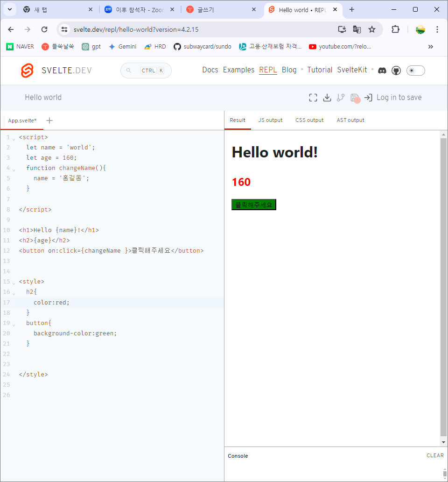Open the Chrome tab search dropdown
The image size is (448, 482).
point(10,9)
